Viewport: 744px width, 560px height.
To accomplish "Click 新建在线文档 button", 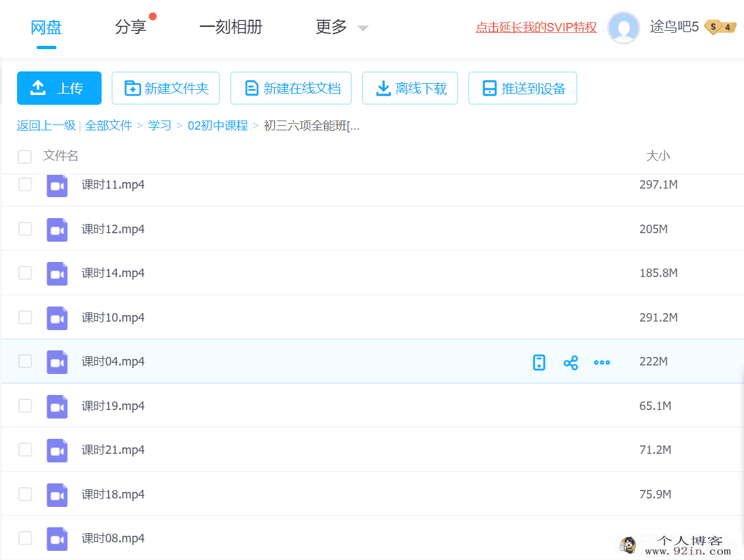I will point(291,88).
